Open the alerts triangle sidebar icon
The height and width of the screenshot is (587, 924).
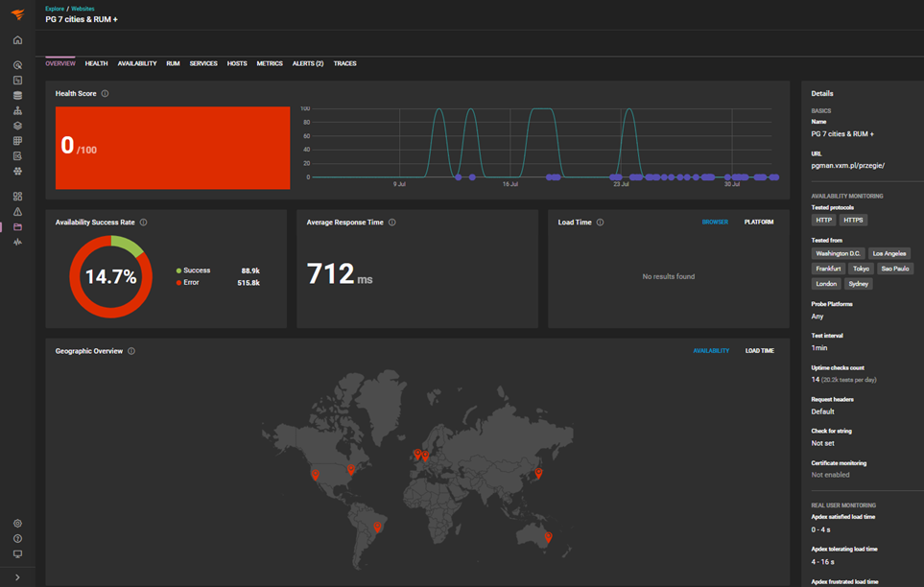pos(17,212)
